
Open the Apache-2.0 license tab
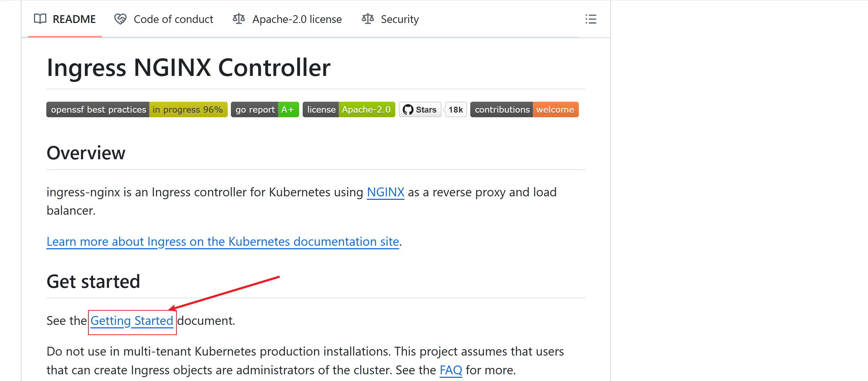[287, 19]
